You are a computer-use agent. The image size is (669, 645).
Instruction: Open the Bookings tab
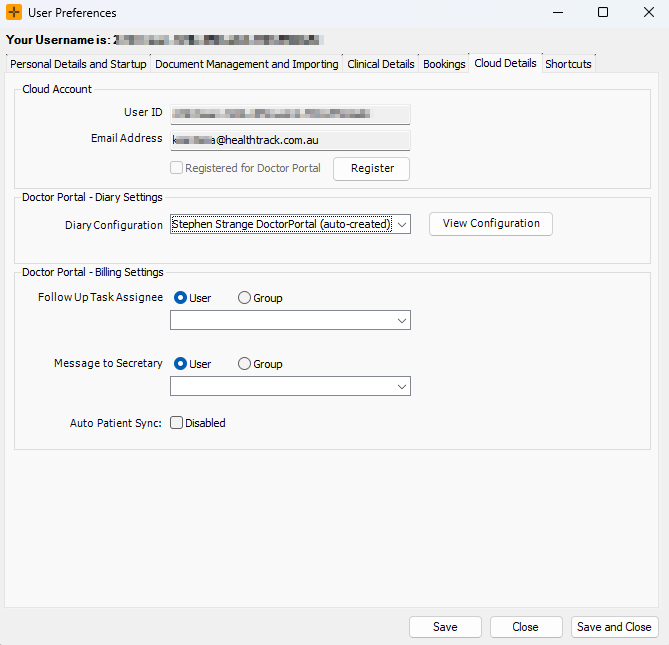[444, 64]
